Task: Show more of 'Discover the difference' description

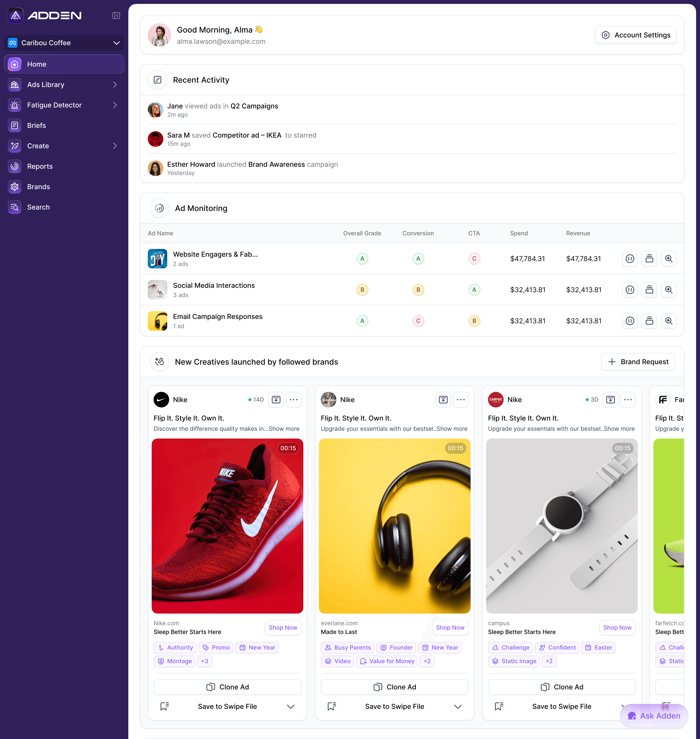Action: [284, 429]
